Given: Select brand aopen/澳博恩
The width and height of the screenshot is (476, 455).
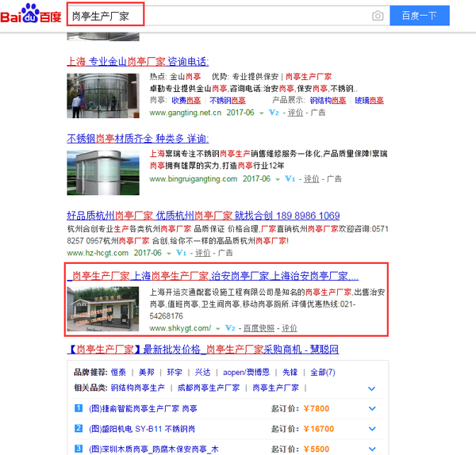Looking at the screenshot, I should (x=246, y=373).
